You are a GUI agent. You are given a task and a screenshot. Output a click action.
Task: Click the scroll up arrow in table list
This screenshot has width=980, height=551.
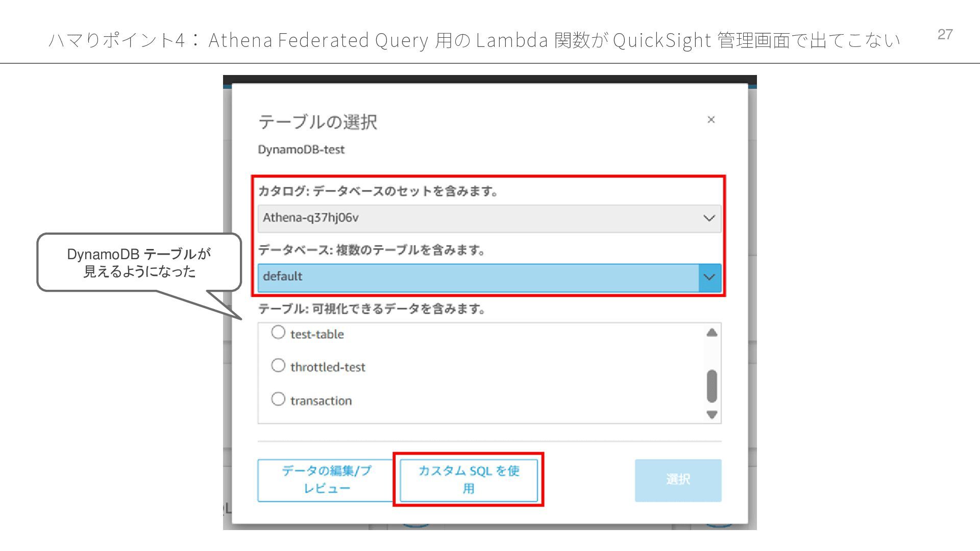tap(712, 333)
